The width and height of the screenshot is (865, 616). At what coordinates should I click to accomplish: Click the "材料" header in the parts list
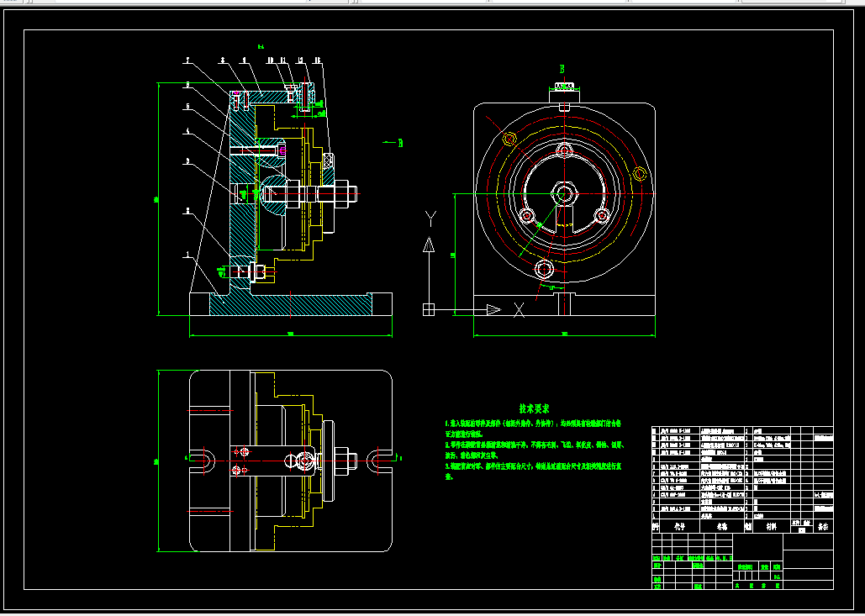coord(773,527)
